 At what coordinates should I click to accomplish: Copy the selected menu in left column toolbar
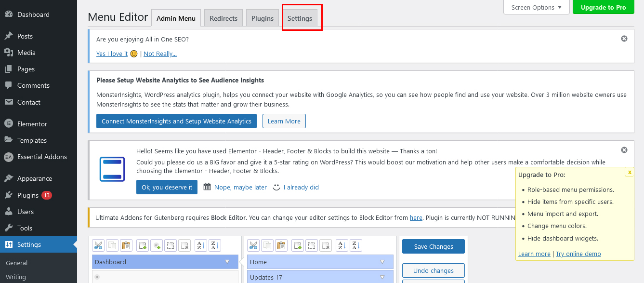tap(112, 245)
